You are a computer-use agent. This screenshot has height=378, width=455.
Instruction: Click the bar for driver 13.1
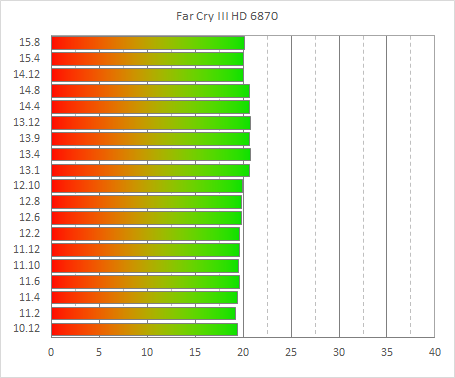pyautogui.click(x=151, y=170)
